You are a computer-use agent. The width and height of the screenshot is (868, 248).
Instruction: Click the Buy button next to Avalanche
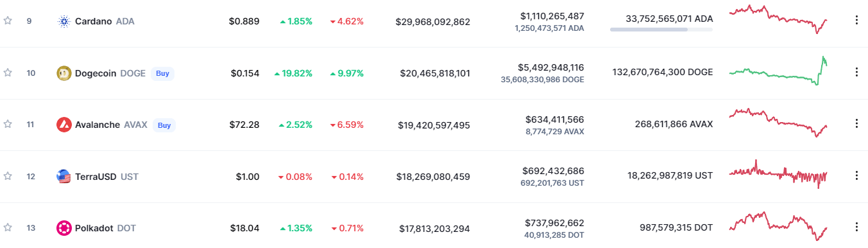click(x=164, y=125)
